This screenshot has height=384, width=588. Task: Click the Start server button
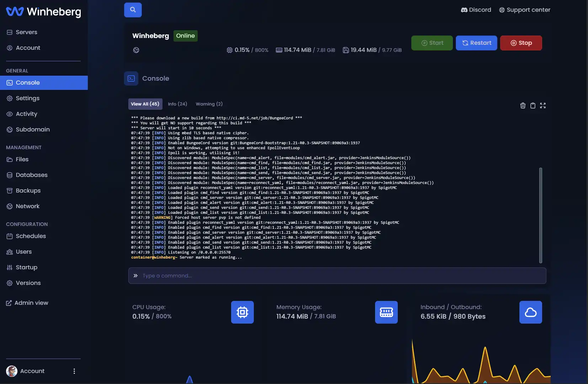click(x=432, y=43)
